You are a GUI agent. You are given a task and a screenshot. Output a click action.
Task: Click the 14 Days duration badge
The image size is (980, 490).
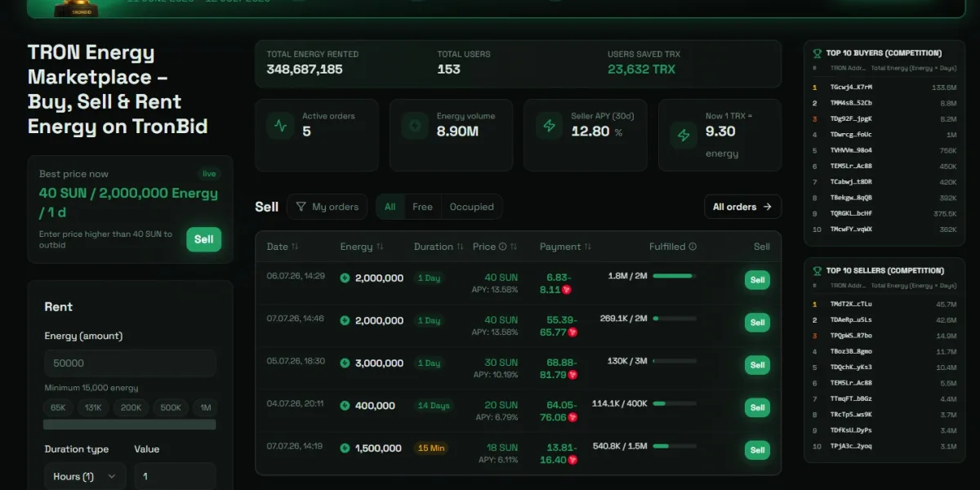[x=434, y=406]
